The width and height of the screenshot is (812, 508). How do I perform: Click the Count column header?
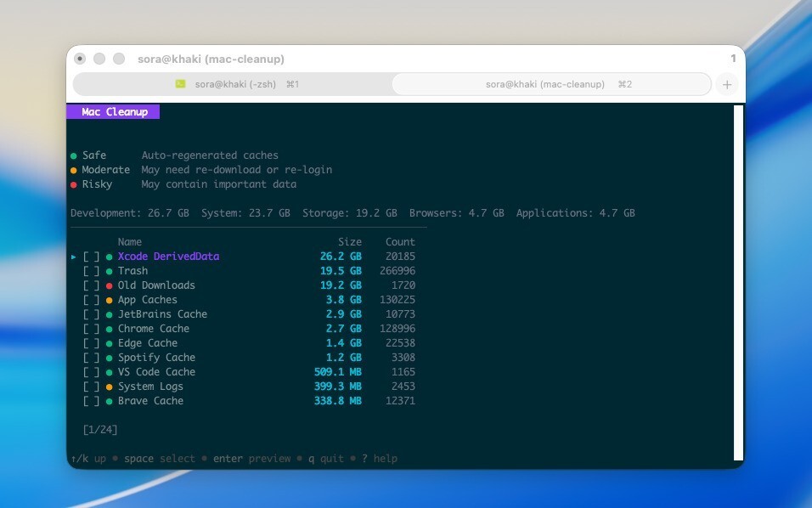(400, 242)
